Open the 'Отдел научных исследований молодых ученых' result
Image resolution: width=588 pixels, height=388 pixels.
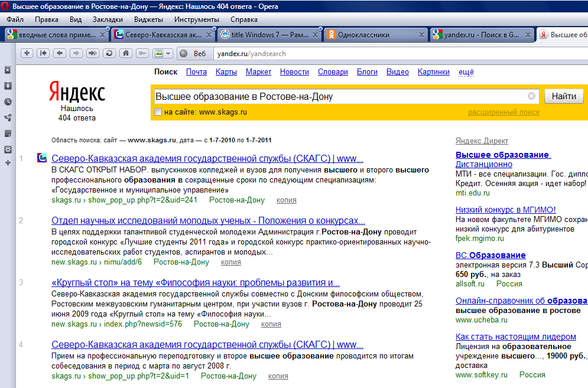point(208,220)
